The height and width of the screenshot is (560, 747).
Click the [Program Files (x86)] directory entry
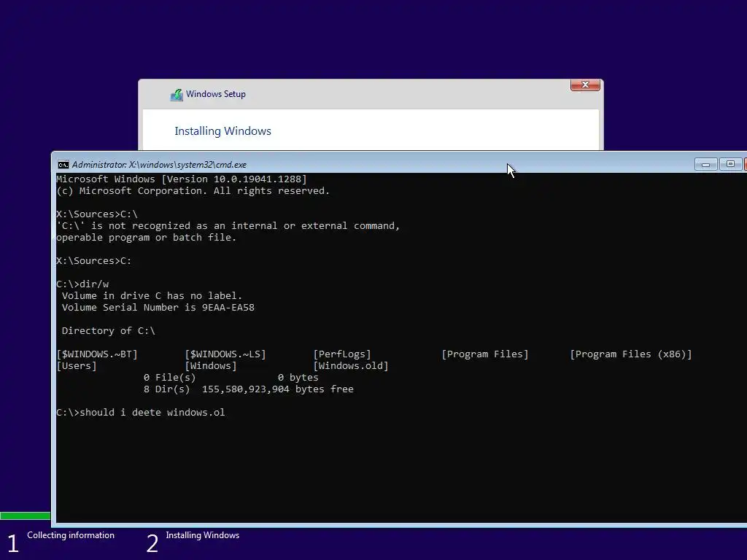(631, 354)
